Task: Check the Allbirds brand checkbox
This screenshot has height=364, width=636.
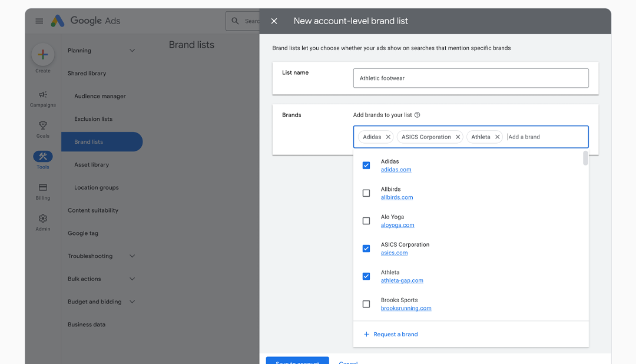Action: (366, 193)
